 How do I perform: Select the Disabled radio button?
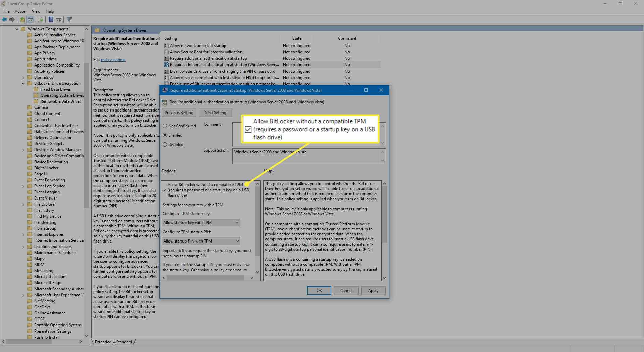click(x=165, y=145)
